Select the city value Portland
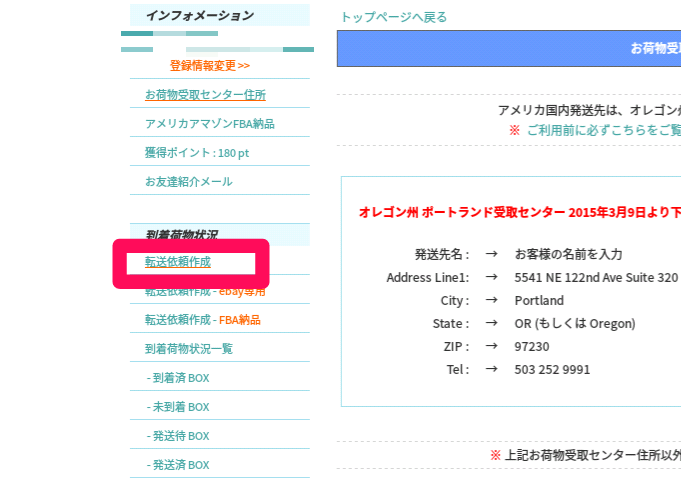Screen dimensions: 681x484 point(539,301)
